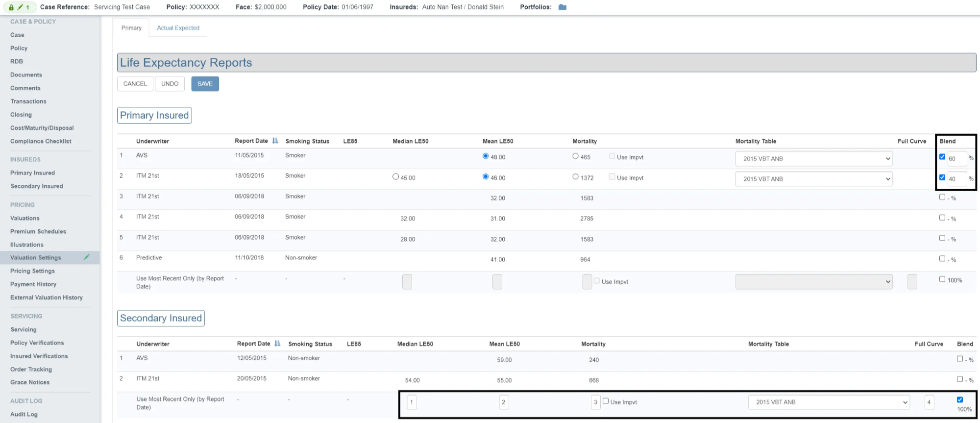
Task: Select Median LE50 45.00 radio for ITM 21st
Action: [x=395, y=177]
